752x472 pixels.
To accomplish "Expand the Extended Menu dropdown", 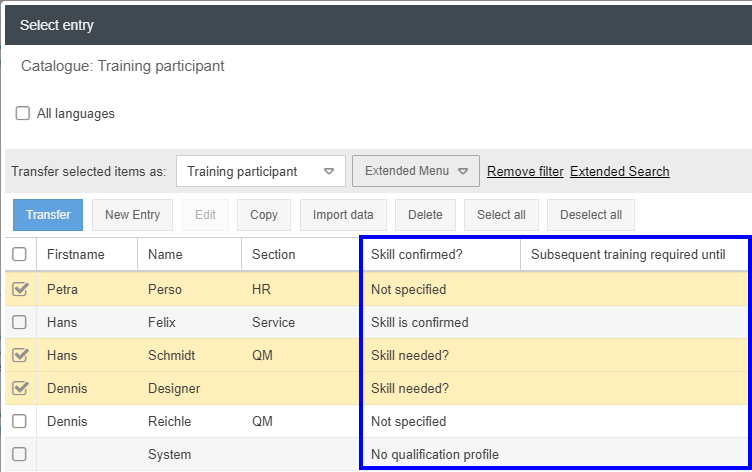I will 416,171.
